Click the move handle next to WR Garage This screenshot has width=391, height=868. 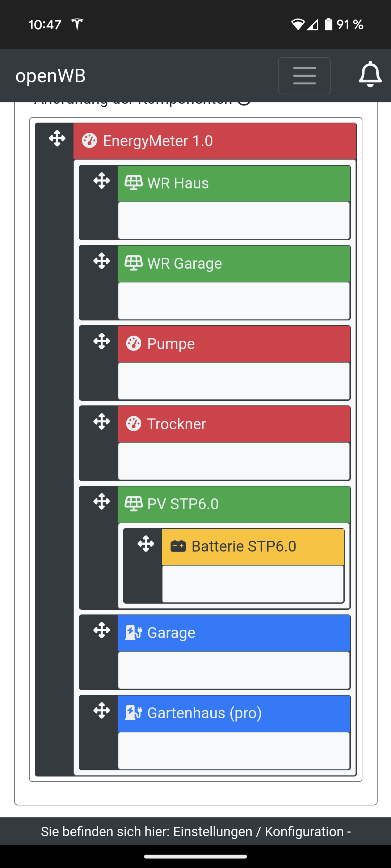pyautogui.click(x=102, y=261)
